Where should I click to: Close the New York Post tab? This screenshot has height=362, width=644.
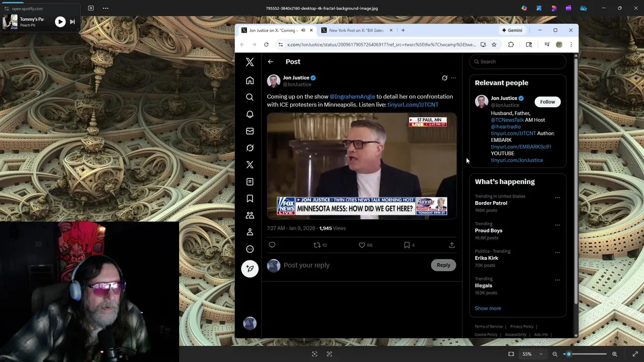tap(391, 30)
